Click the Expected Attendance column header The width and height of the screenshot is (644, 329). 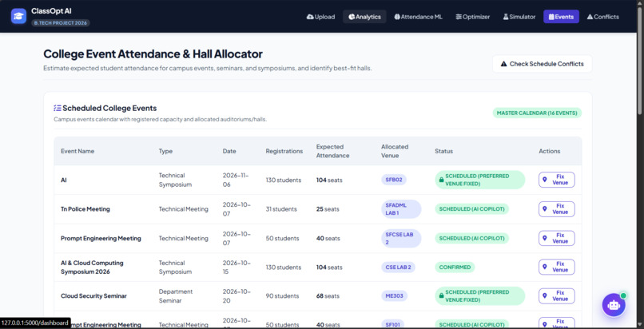pyautogui.click(x=332, y=151)
